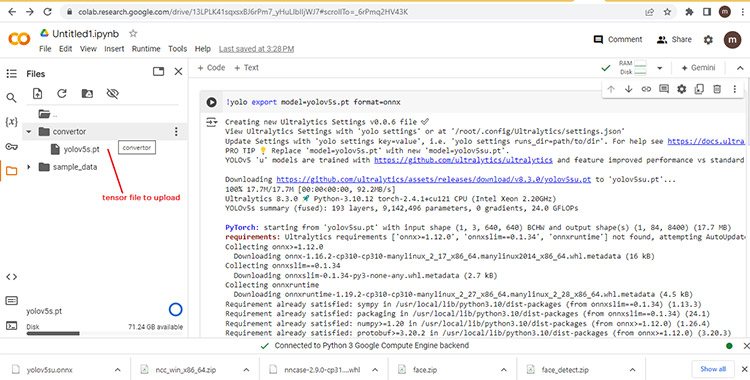Open the Colab logo home
Image resolution: width=750 pixels, height=380 pixels.
[x=19, y=39]
